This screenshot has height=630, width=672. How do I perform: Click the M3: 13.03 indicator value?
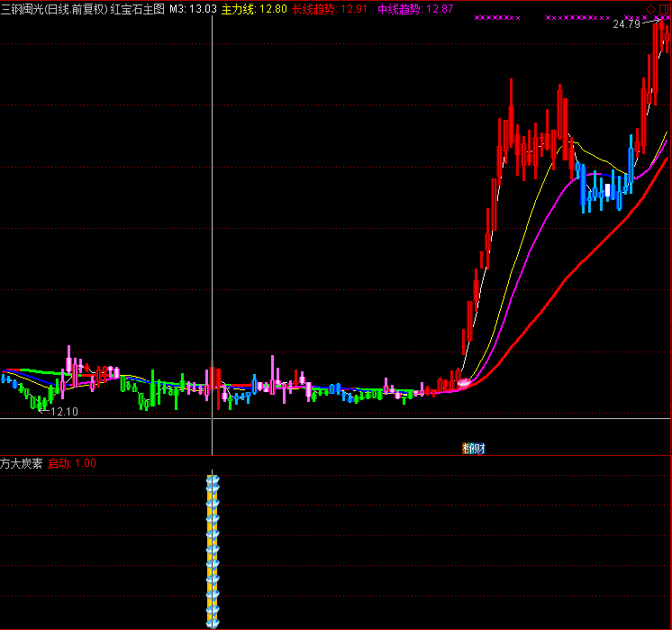point(193,8)
